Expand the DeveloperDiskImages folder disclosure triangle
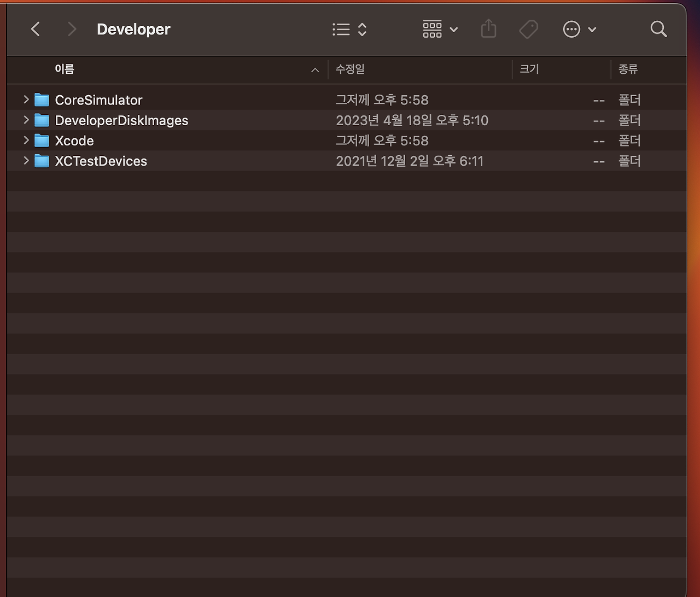The width and height of the screenshot is (700, 597). [x=25, y=120]
